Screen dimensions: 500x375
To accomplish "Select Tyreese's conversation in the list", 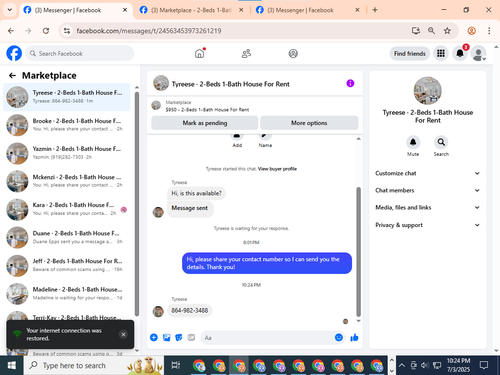I will pos(67,97).
